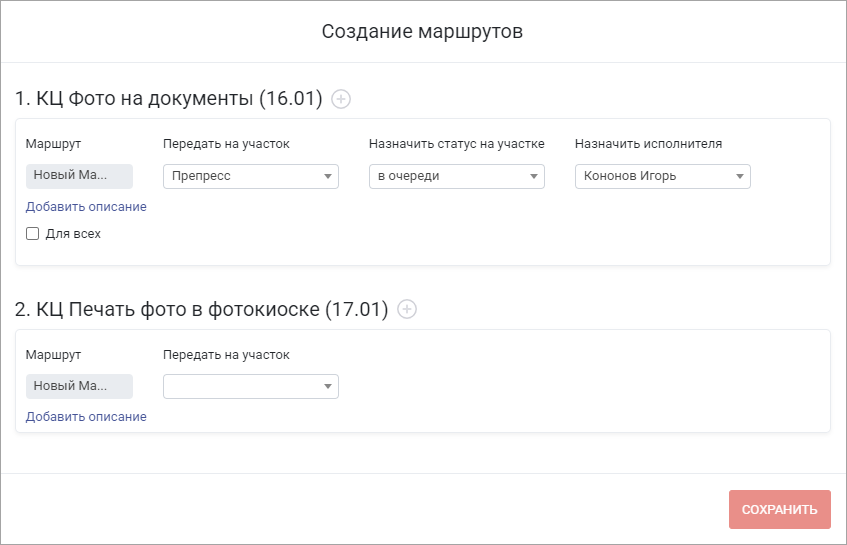Save routes with the Сохранить button
The image size is (847, 545).
point(779,509)
